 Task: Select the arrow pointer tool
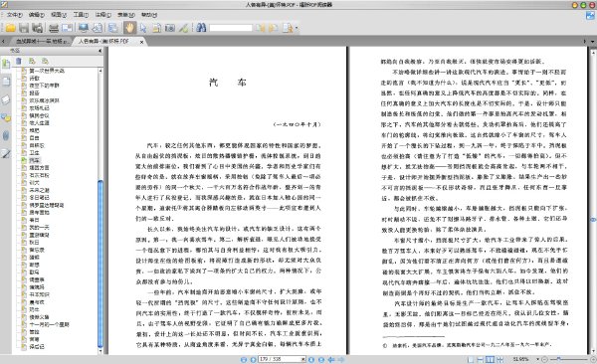pos(143,28)
